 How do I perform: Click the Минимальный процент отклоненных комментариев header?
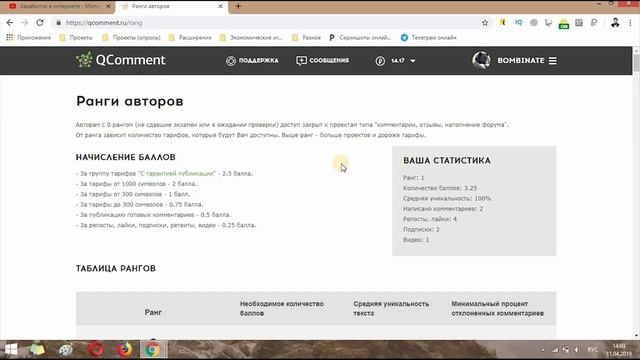point(497,309)
